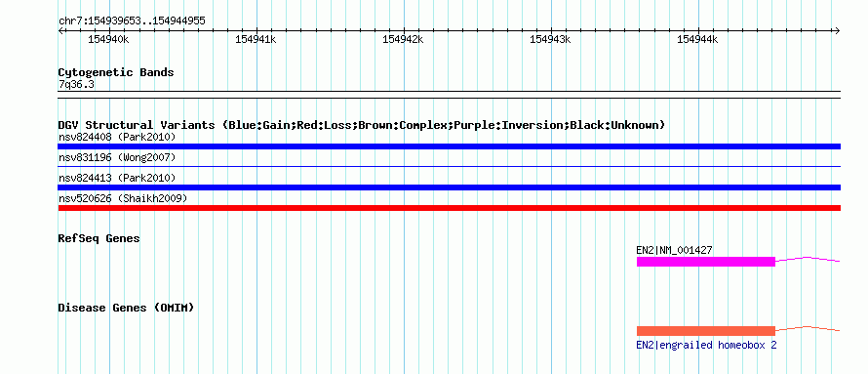Open the EN2|NM_001427 transcript label
Viewport: 868px width, 374px height.
click(x=674, y=250)
